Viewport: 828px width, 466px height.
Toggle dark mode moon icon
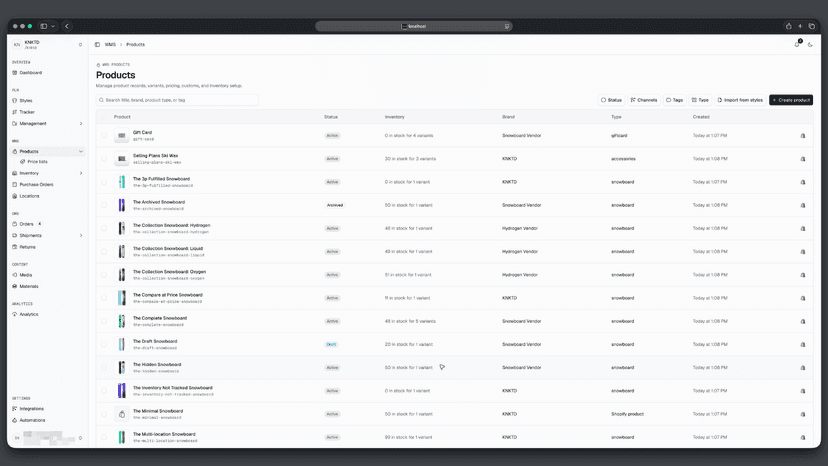tap(810, 45)
